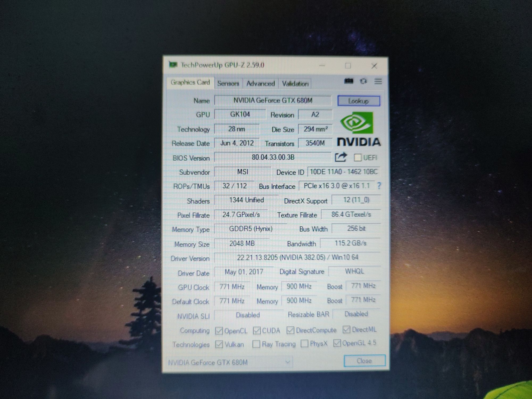
Task: Click the Subvendor field showing MSI
Action: (243, 172)
